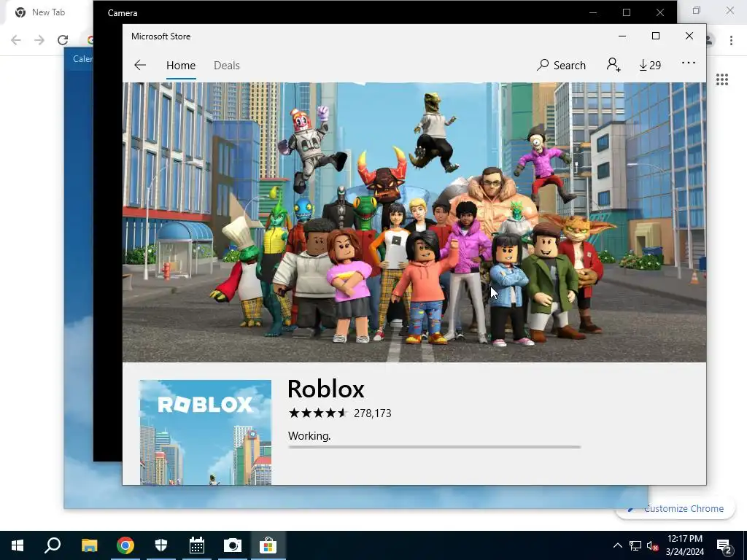Open the Windows Start menu
The height and width of the screenshot is (560, 747).
18,545
